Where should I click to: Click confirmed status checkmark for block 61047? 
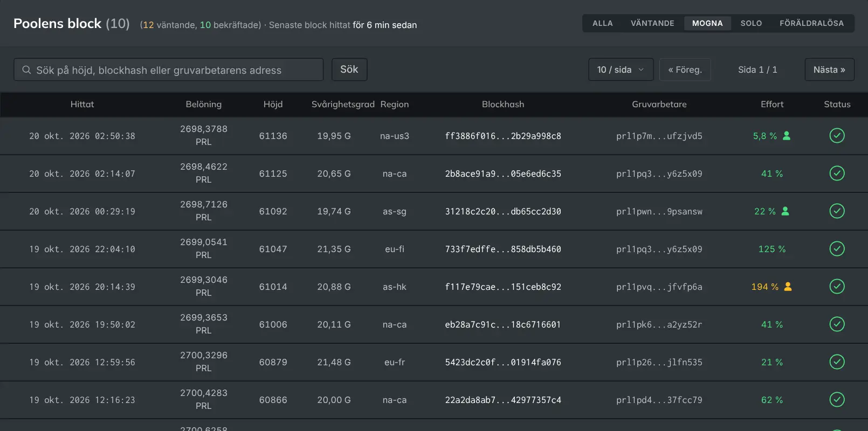click(x=837, y=249)
